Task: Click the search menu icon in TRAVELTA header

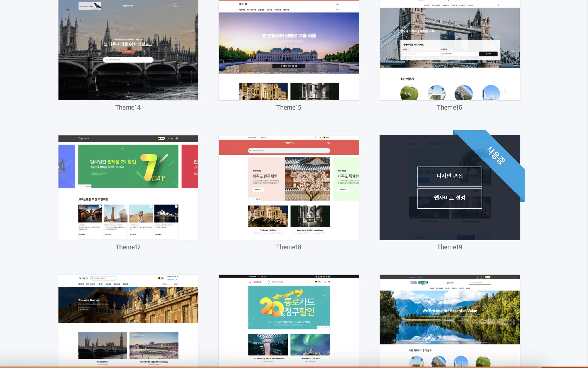Action: click(328, 143)
